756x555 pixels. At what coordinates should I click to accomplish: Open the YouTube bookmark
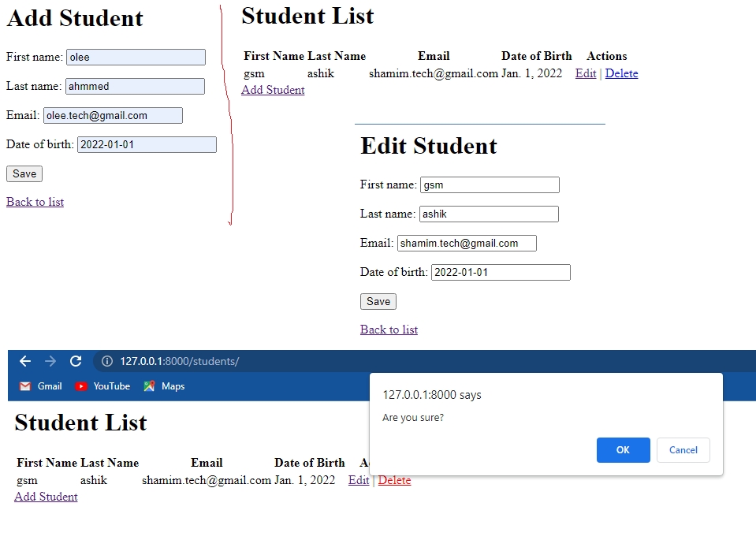(102, 386)
